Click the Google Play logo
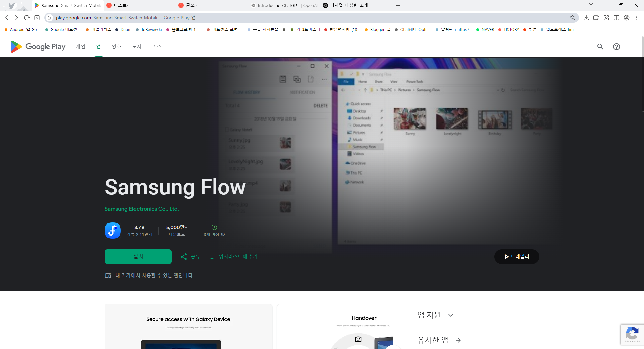This screenshot has width=644, height=349. [x=37, y=47]
